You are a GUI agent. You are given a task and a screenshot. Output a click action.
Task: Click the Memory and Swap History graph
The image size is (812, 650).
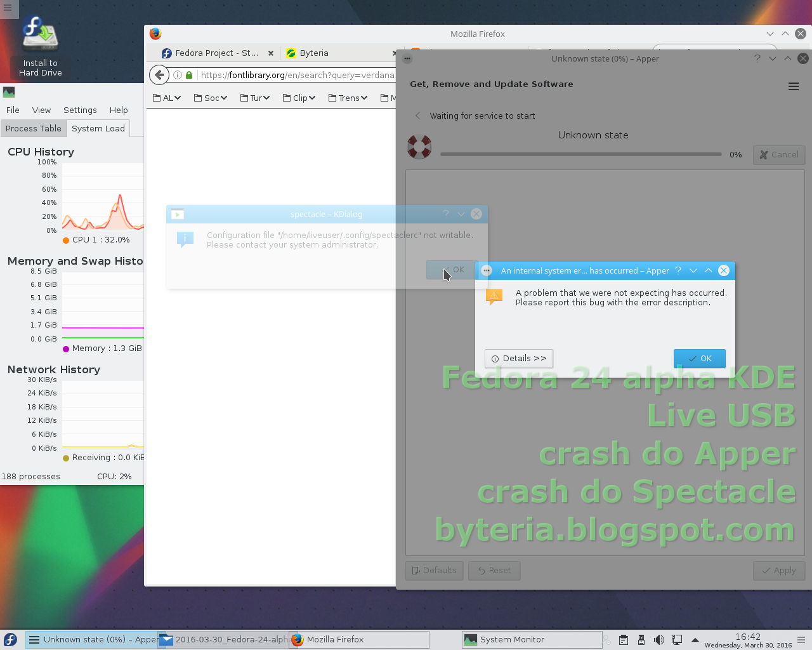pos(103,305)
